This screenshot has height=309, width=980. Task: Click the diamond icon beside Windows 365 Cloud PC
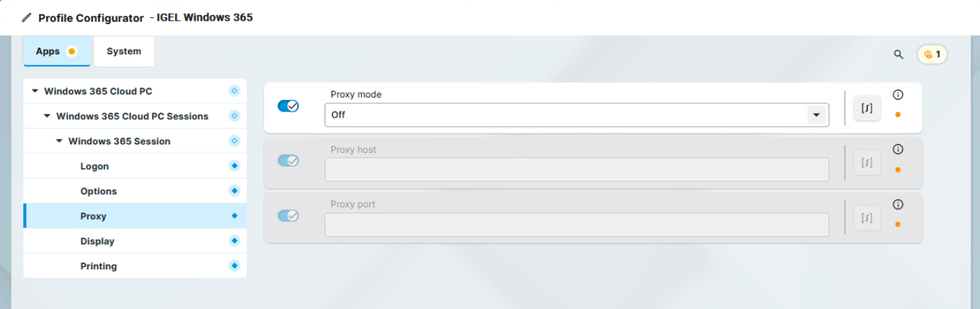[234, 91]
